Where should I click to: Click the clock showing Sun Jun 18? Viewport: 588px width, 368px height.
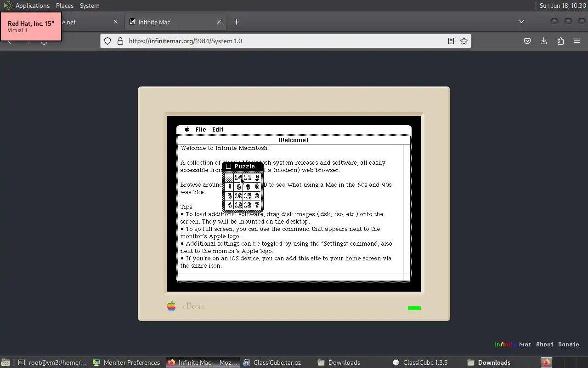point(562,6)
